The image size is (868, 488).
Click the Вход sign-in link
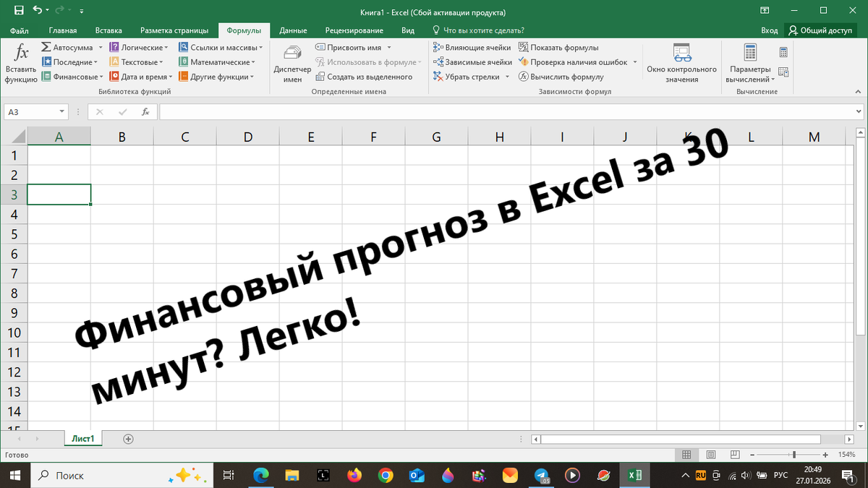pyautogui.click(x=770, y=30)
